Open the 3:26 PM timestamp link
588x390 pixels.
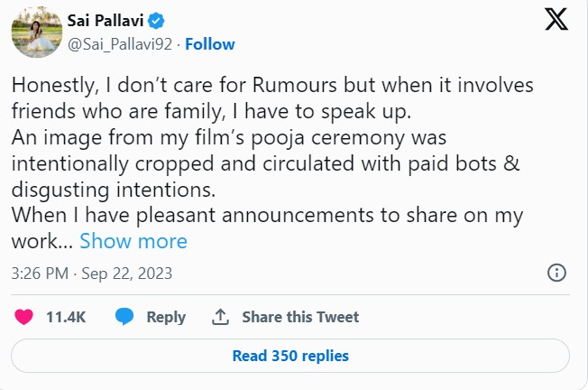point(40,273)
